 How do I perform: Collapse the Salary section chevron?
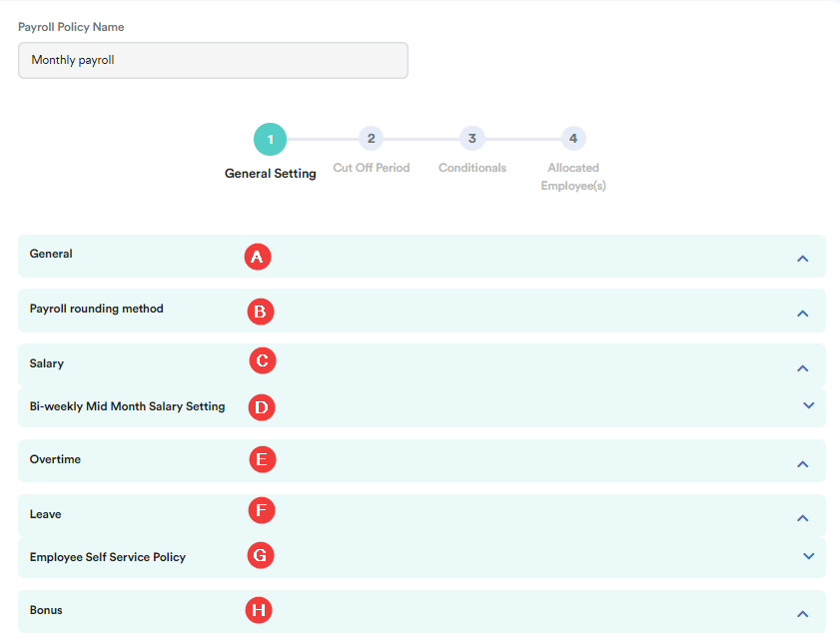(802, 368)
